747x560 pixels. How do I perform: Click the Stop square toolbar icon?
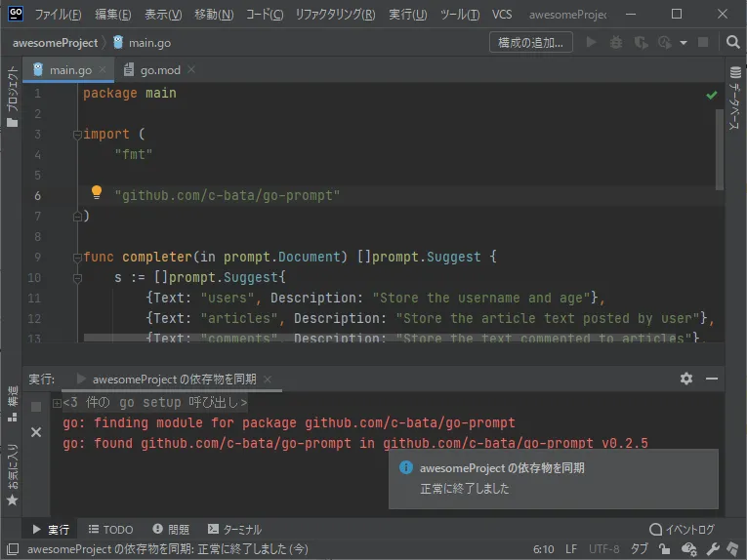703,42
